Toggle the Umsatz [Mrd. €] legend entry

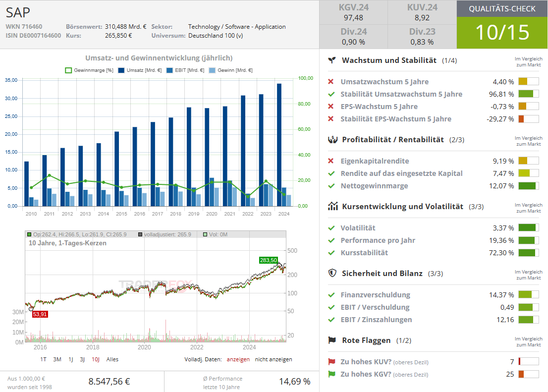pos(140,70)
